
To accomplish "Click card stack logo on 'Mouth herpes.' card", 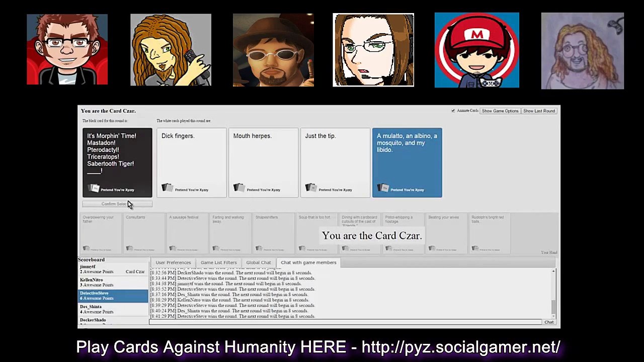I will pos(239,188).
